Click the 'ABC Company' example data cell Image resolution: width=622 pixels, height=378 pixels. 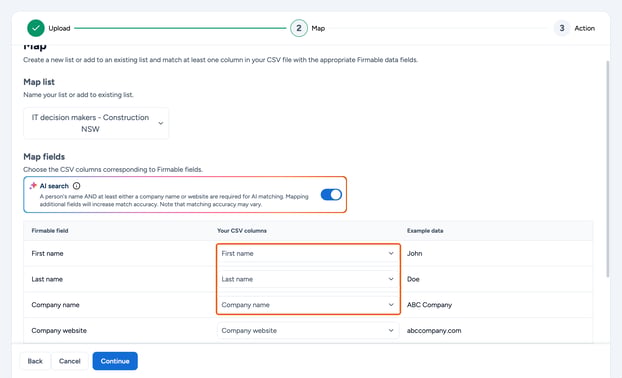(x=429, y=305)
